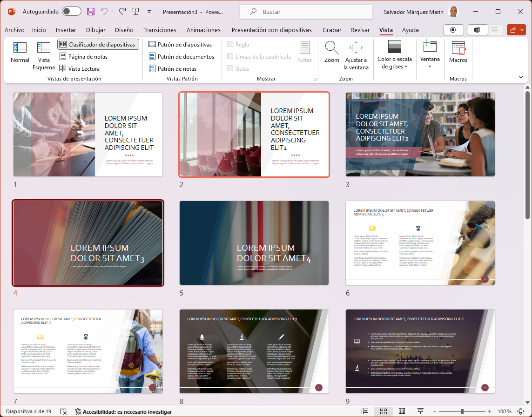This screenshot has height=417, width=532.
Task: Open Página de notas view
Action: point(83,57)
